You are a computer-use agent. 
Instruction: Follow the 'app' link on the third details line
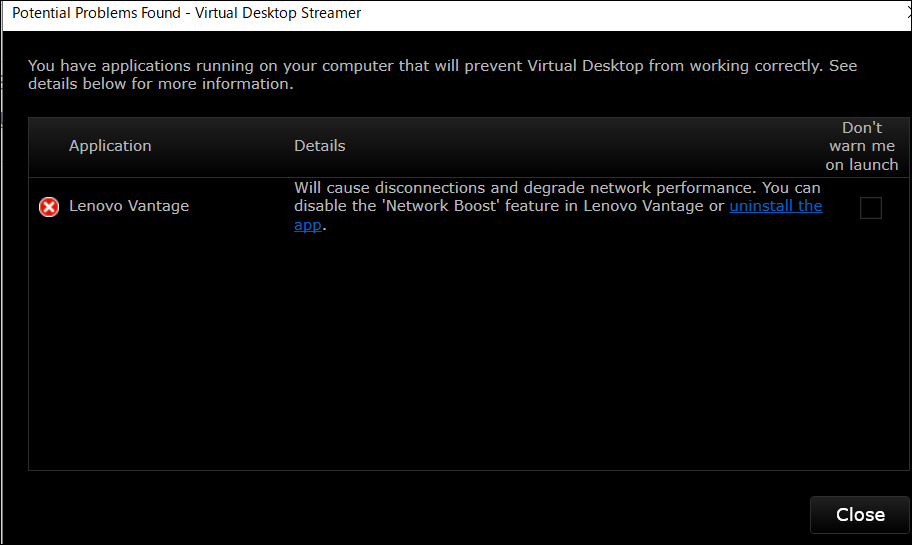point(308,225)
